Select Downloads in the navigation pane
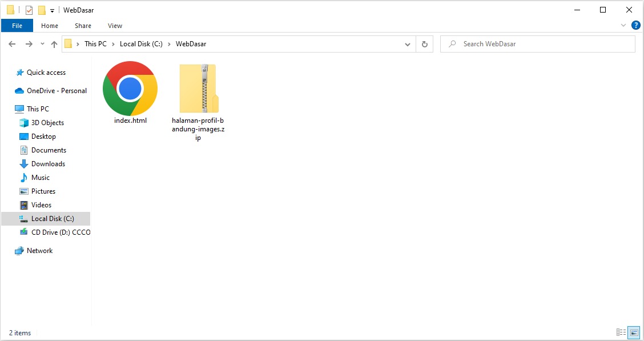Image resolution: width=644 pixels, height=341 pixels. pos(48,164)
